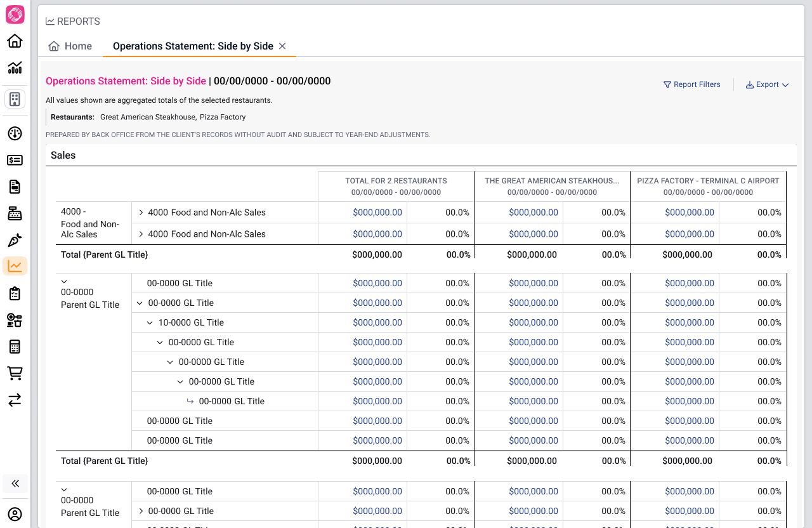812x528 pixels.
Task: Open the transfer arrows icon
Action: [x=15, y=400]
